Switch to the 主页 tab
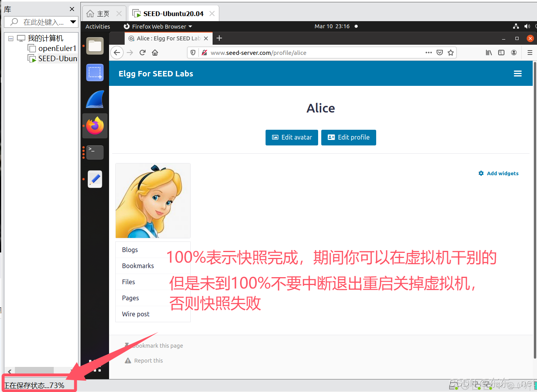 [103, 14]
